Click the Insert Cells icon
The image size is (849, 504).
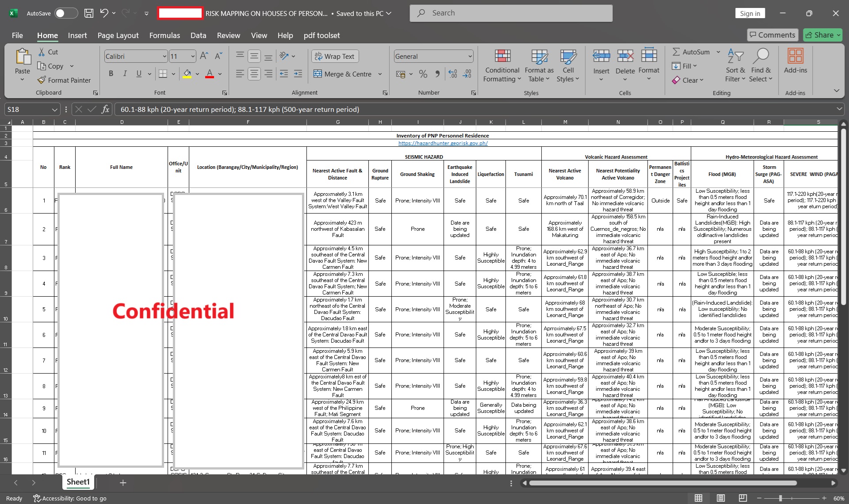[x=601, y=56]
